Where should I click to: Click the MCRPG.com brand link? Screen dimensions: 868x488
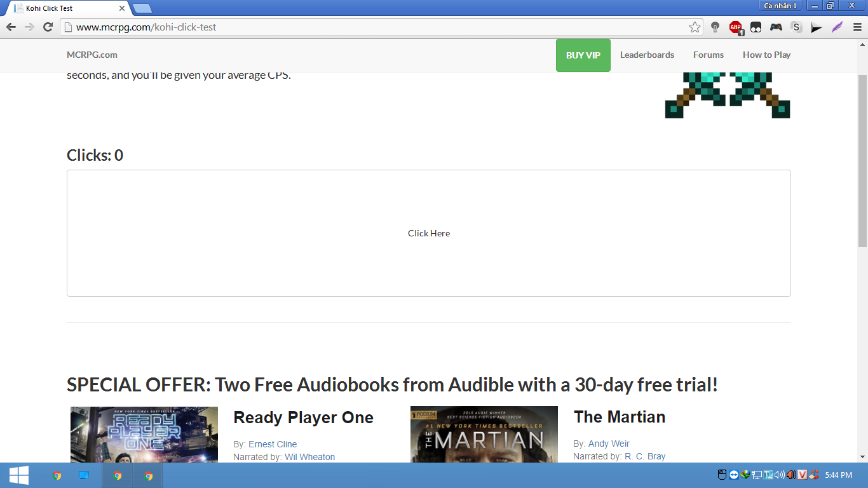92,55
